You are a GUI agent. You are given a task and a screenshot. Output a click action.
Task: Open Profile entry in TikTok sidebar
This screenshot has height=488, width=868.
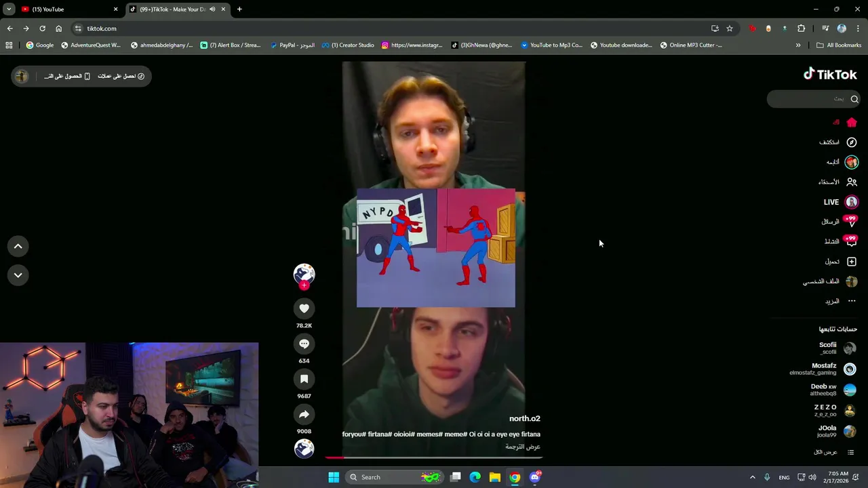(831, 281)
